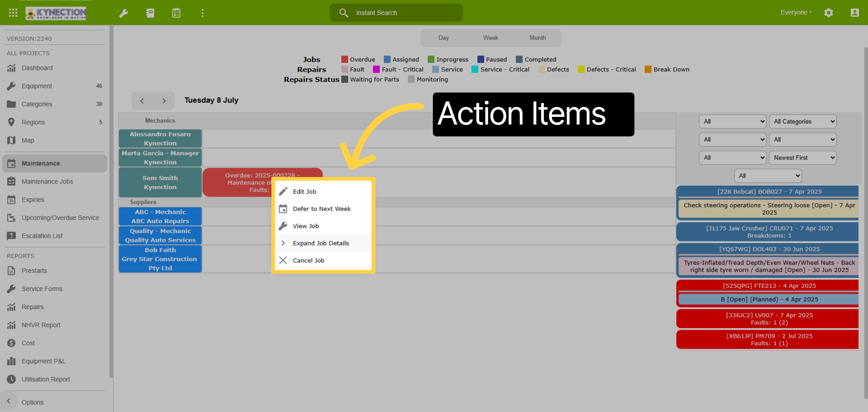Open the clipboard checklist icon in top bar
Image resolution: width=868 pixels, height=412 pixels.
pyautogui.click(x=176, y=13)
